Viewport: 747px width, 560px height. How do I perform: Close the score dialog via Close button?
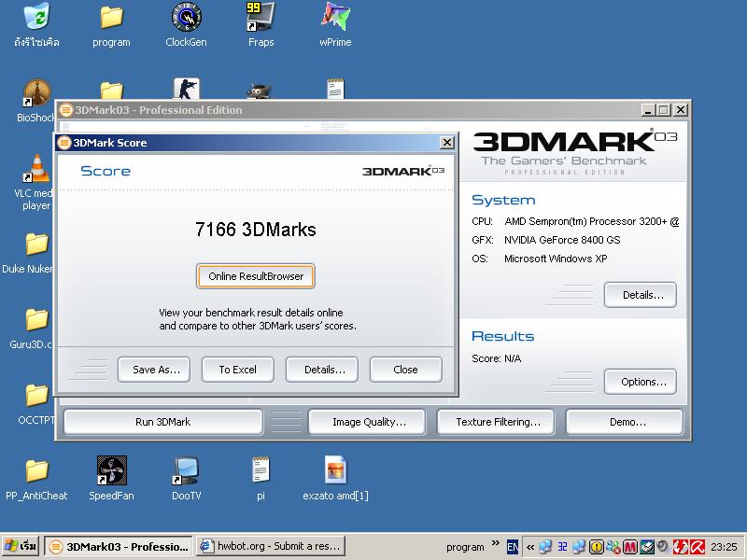pyautogui.click(x=405, y=370)
